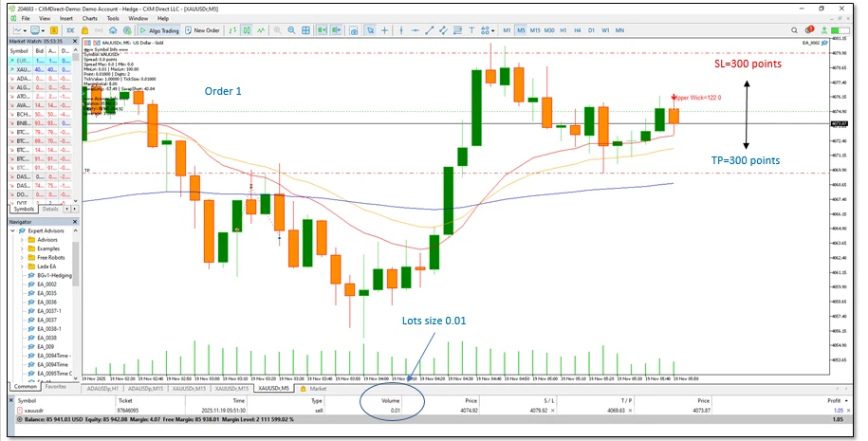Switch chart to candlesticks display
The height and width of the screenshot is (441, 868).
[x=247, y=30]
